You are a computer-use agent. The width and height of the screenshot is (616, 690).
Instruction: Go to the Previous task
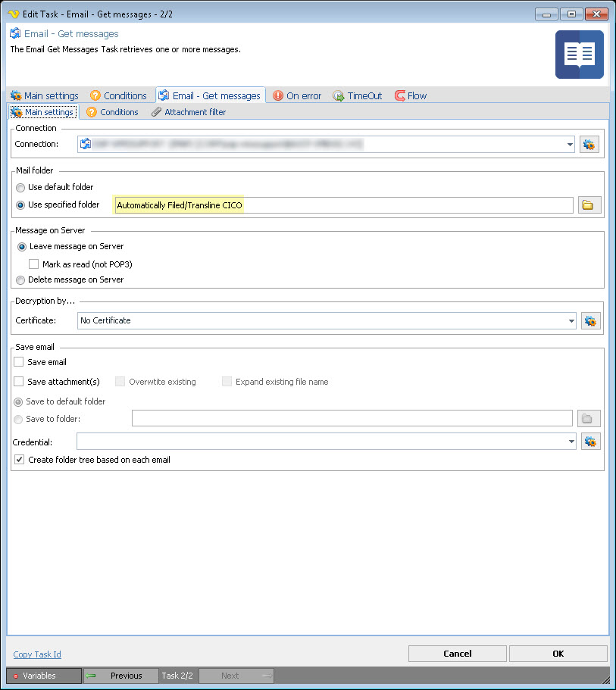[x=121, y=676]
